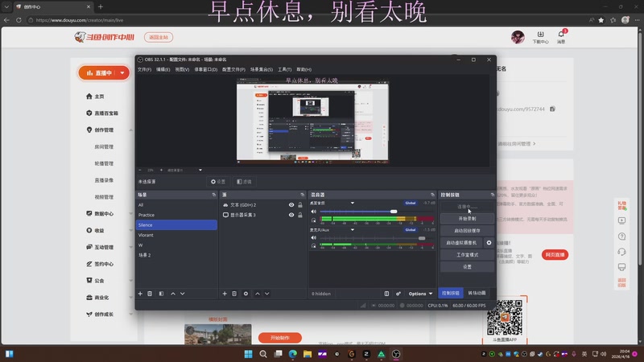Click 开始制作 orange button
This screenshot has height=362, width=644.
(x=280, y=338)
